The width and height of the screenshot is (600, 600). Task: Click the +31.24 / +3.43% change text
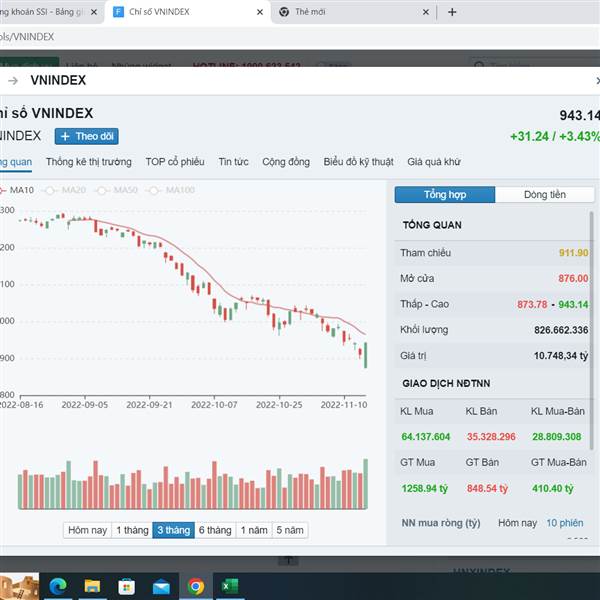click(554, 136)
